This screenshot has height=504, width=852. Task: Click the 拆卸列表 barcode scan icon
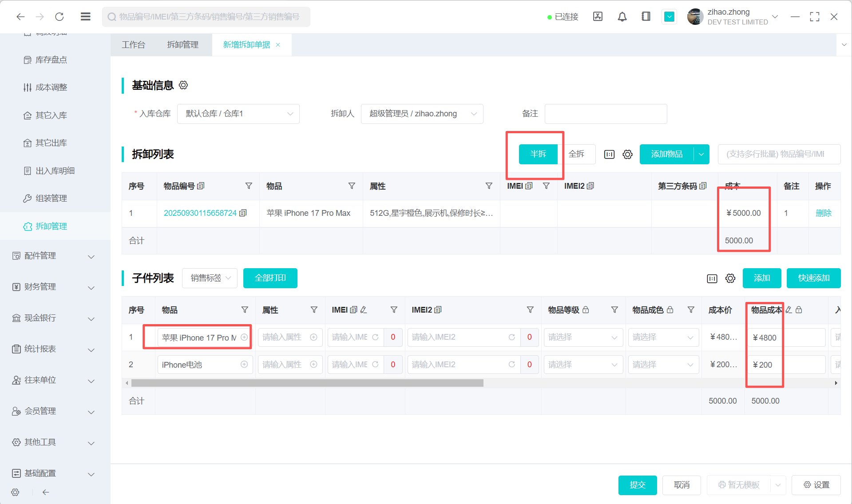point(609,155)
